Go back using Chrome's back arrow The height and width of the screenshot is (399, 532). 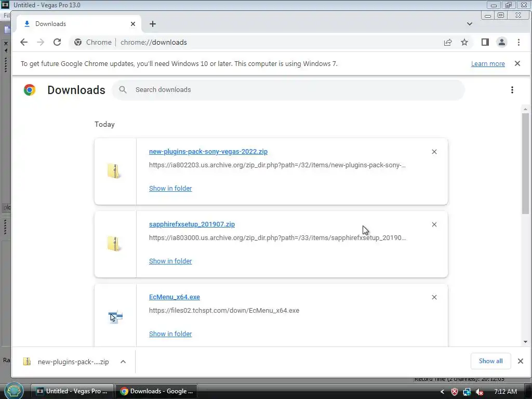[24, 42]
